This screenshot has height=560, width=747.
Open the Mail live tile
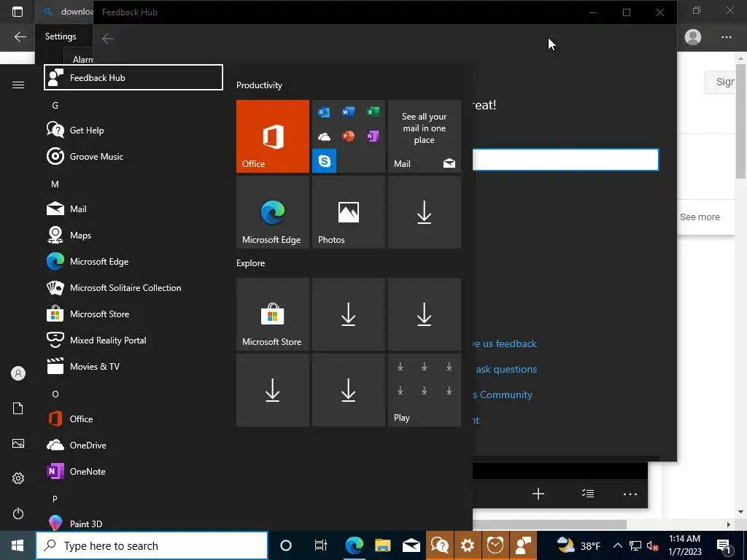click(x=425, y=136)
